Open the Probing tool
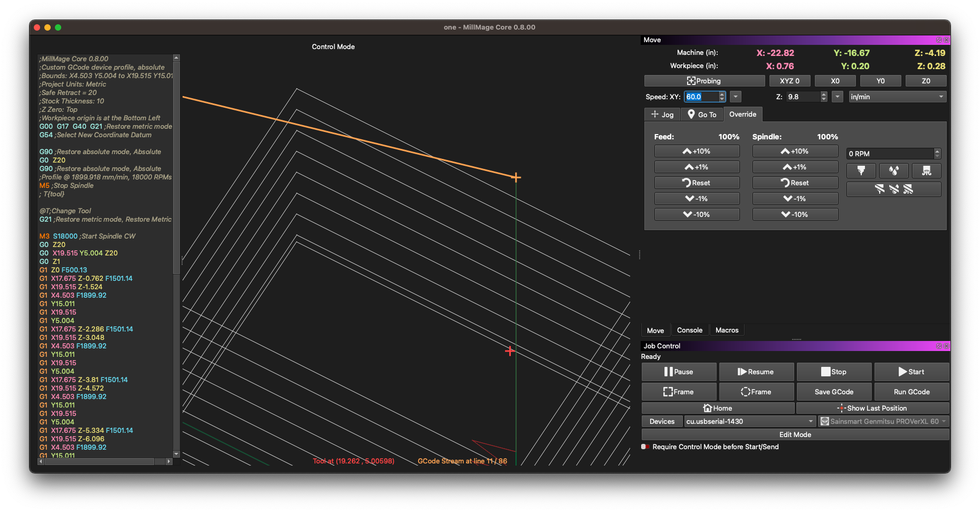Viewport: 980px width, 512px height. tap(704, 81)
